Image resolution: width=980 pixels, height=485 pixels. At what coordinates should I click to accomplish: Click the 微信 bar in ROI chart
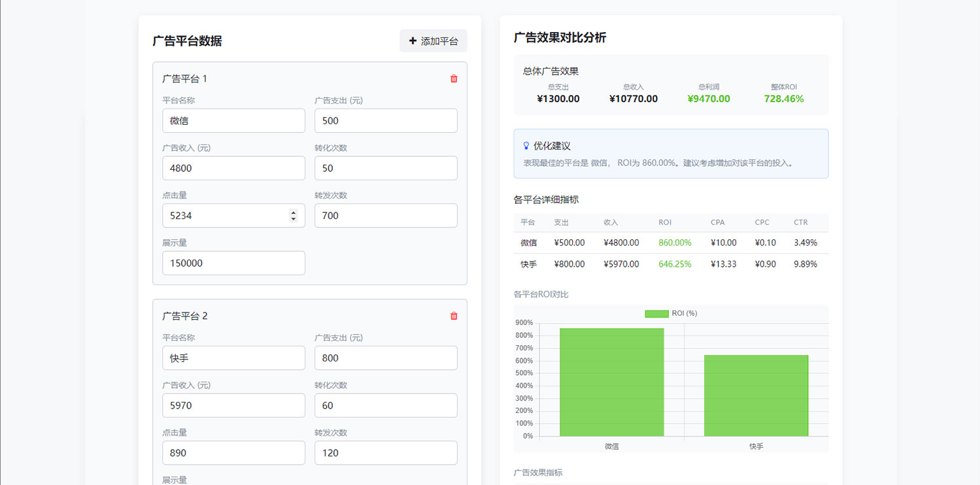[612, 382]
